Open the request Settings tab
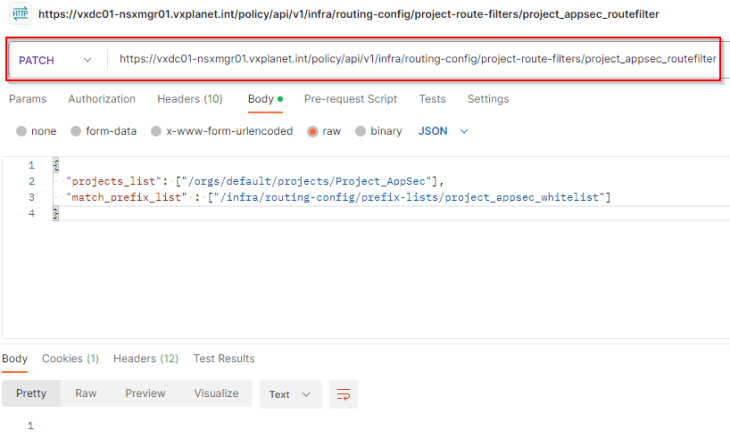 click(x=488, y=99)
